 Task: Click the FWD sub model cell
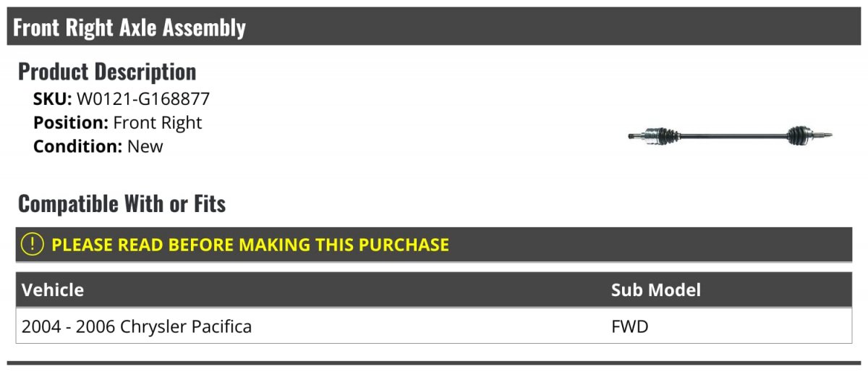click(x=630, y=326)
